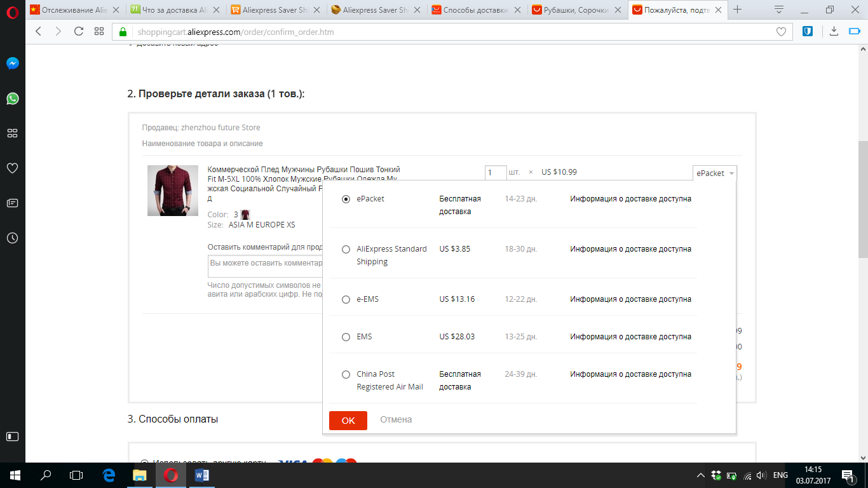Open the notification action center
This screenshot has width=868, height=488.
848,475
